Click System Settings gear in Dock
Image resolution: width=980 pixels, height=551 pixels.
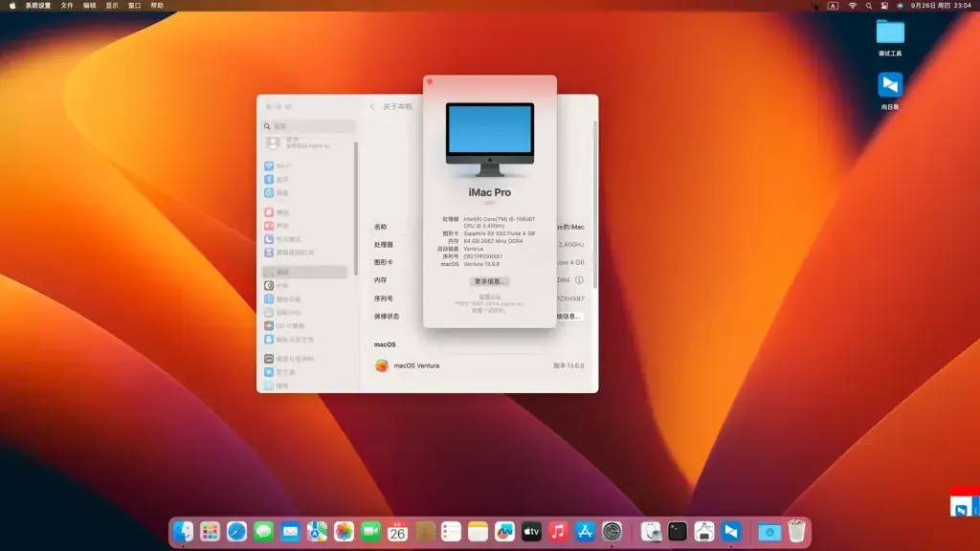pyautogui.click(x=612, y=532)
